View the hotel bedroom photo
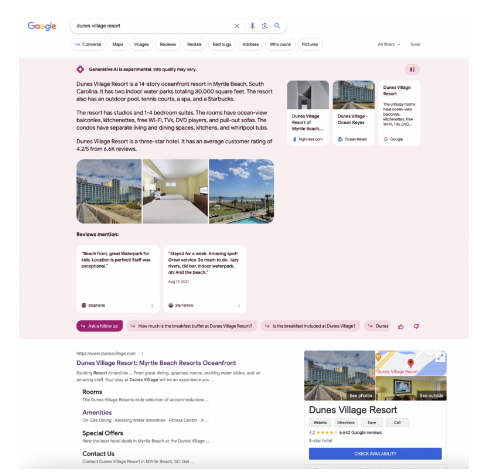This screenshot has height=472, width=481. tap(175, 191)
